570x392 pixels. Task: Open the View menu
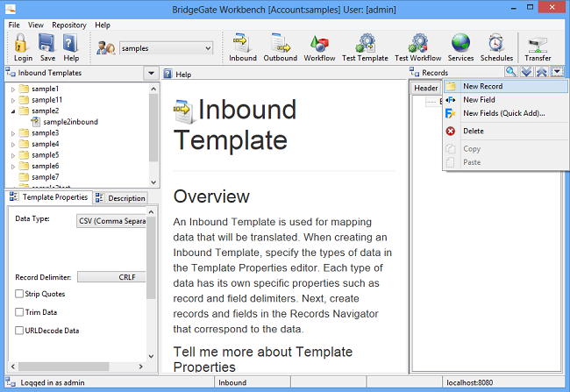[x=36, y=25]
